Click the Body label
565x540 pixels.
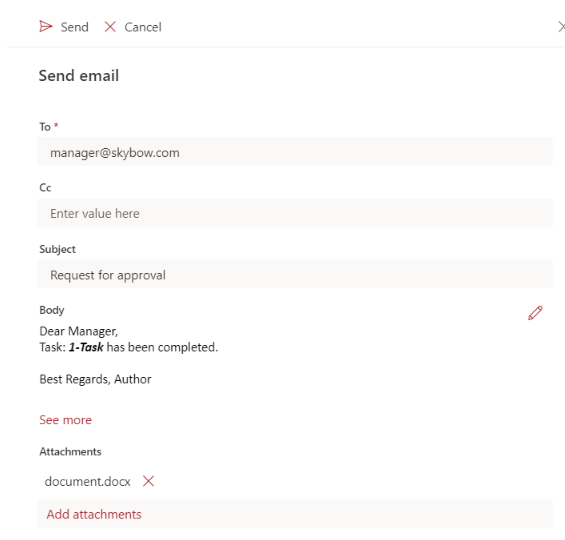pos(52,310)
